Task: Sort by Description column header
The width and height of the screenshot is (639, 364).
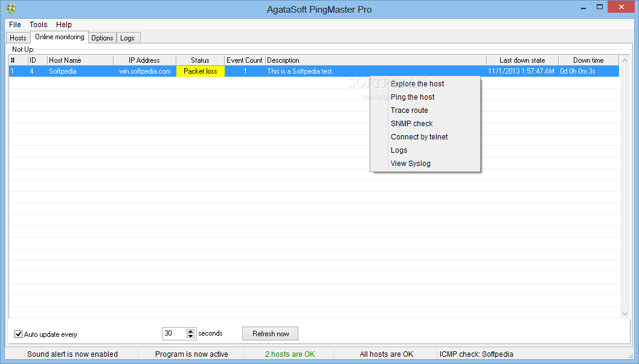Action: (376, 60)
